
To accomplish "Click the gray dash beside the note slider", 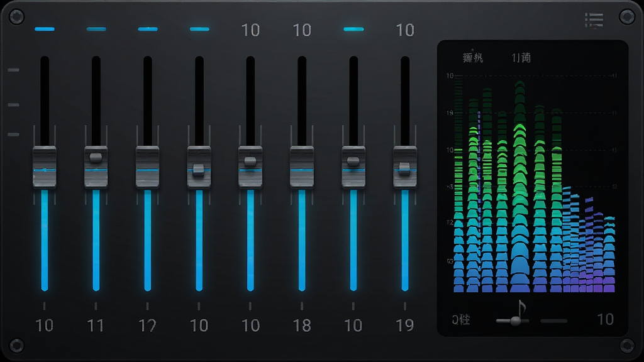I will 553,321.
